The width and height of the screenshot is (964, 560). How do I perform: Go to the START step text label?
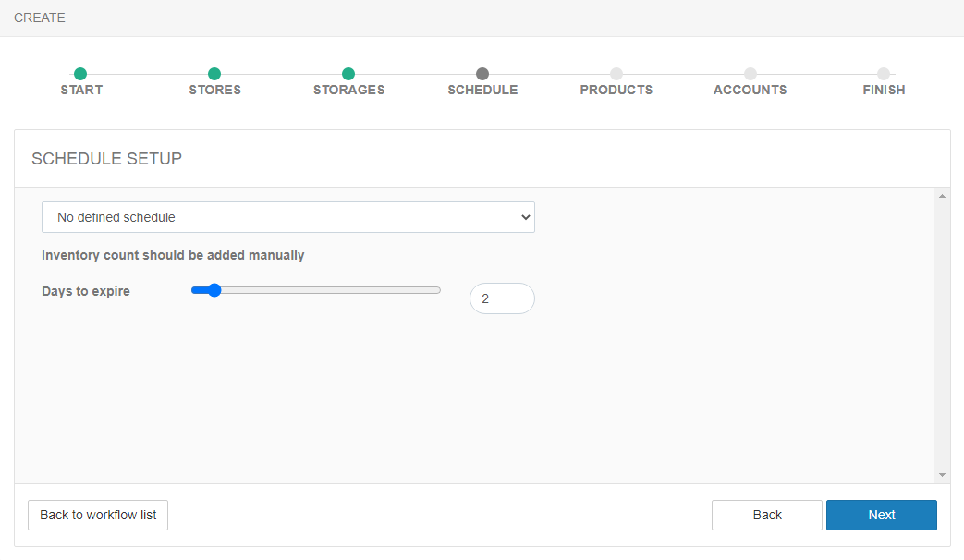coord(81,91)
